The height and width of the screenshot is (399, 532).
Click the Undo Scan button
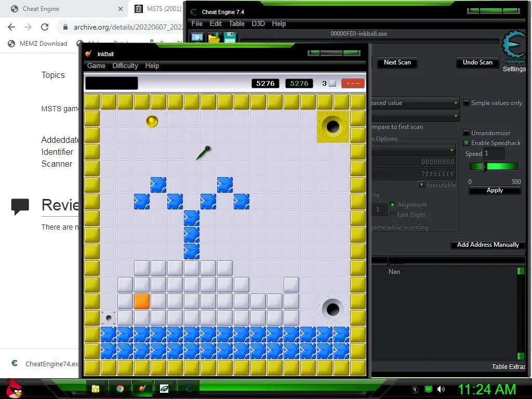click(x=477, y=62)
